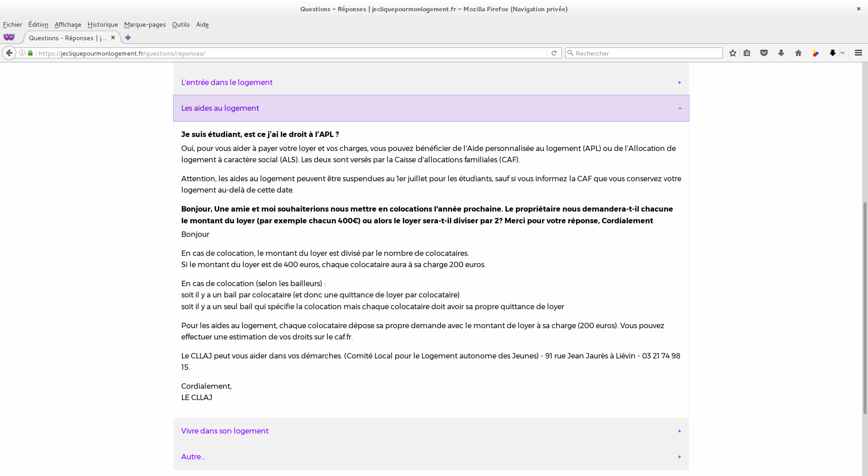Click line 'En cas de colocation (selon les bailleurs)'

pos(253,283)
